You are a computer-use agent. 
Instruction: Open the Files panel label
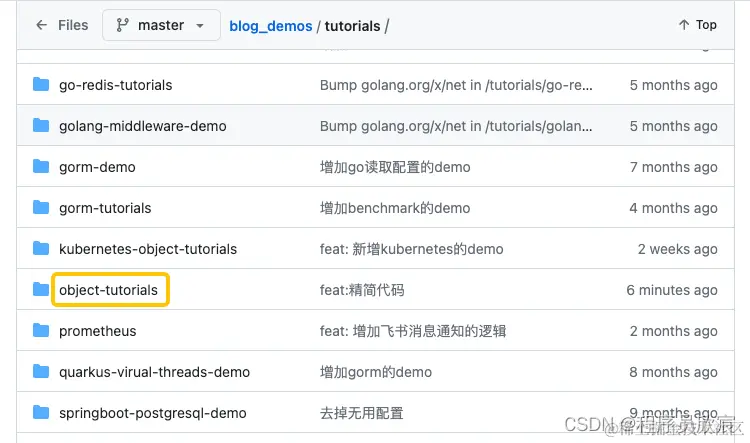click(x=73, y=25)
